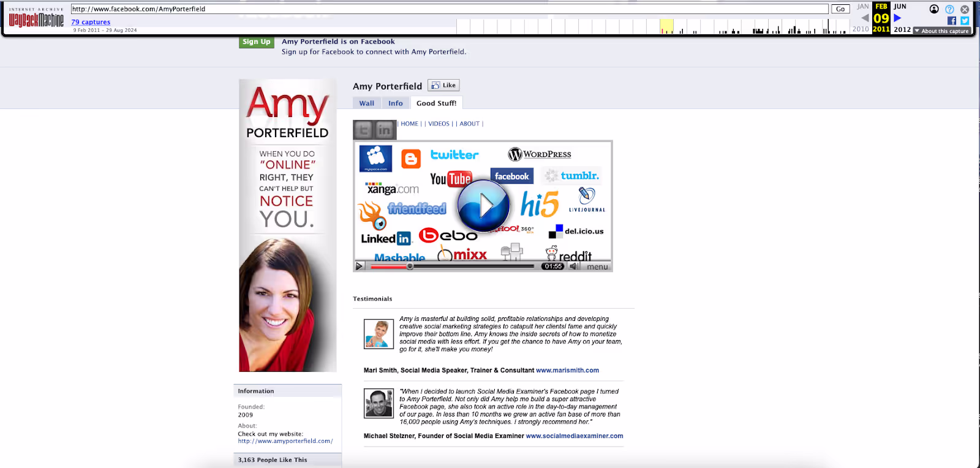
Task: Switch to the Wall tab
Action: click(366, 104)
